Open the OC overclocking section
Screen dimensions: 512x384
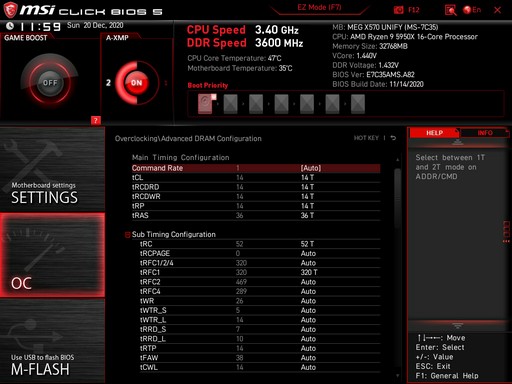(52, 255)
